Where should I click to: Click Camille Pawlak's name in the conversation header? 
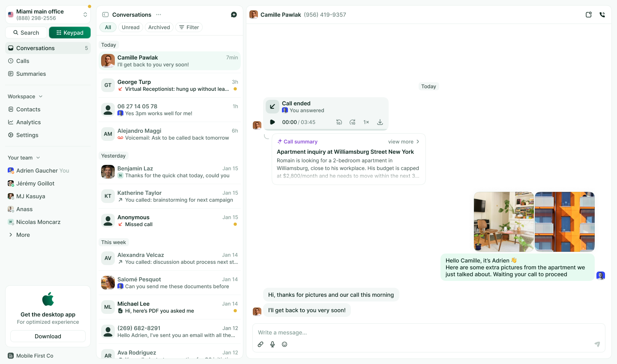(281, 15)
